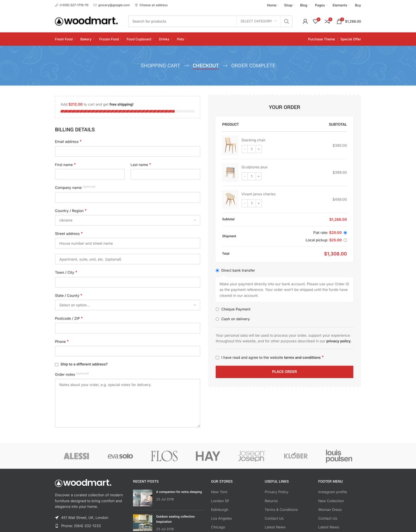Image resolution: width=416 pixels, height=532 pixels.
Task: Click the footer address location arrow icon
Action: tap(56, 517)
